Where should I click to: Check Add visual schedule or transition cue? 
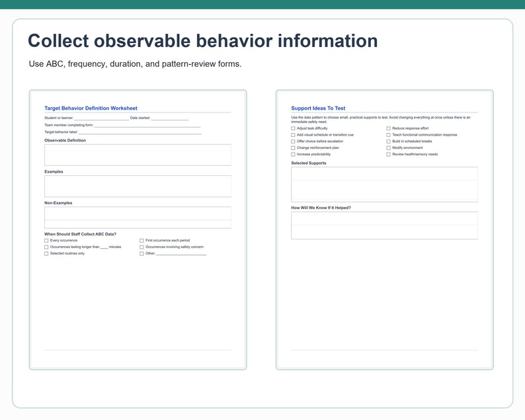click(293, 135)
